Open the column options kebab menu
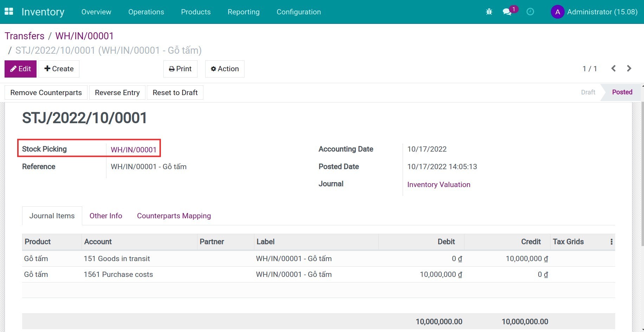The height and width of the screenshot is (332, 644). 611,242
